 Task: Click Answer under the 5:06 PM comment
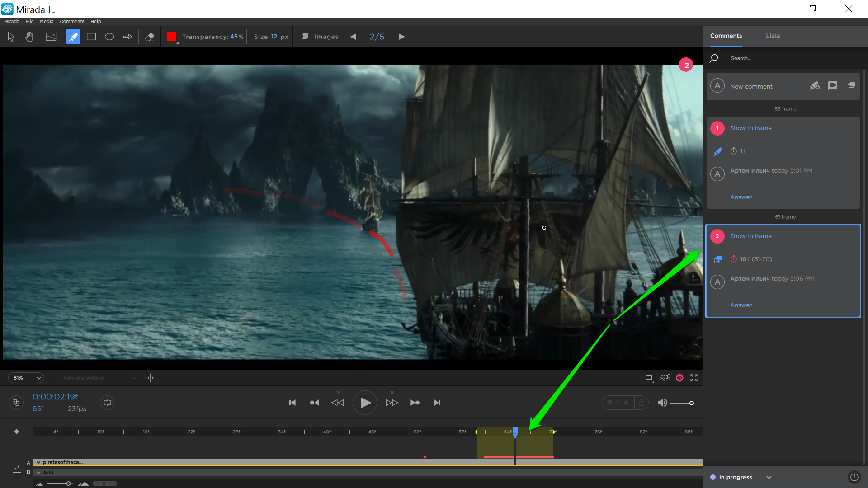tap(741, 305)
